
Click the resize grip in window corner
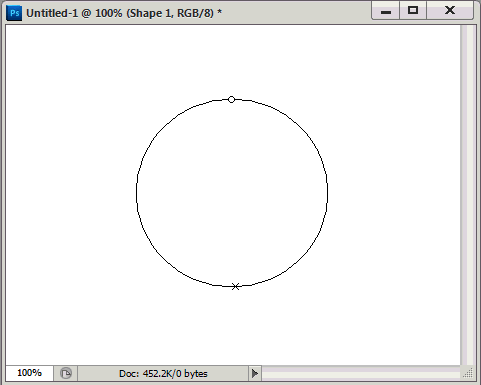468,373
